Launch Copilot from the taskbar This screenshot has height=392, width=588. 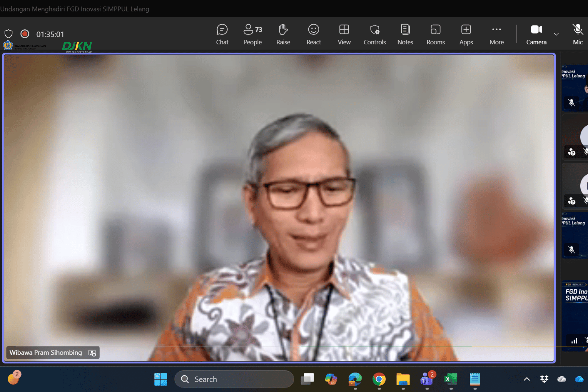(331, 379)
